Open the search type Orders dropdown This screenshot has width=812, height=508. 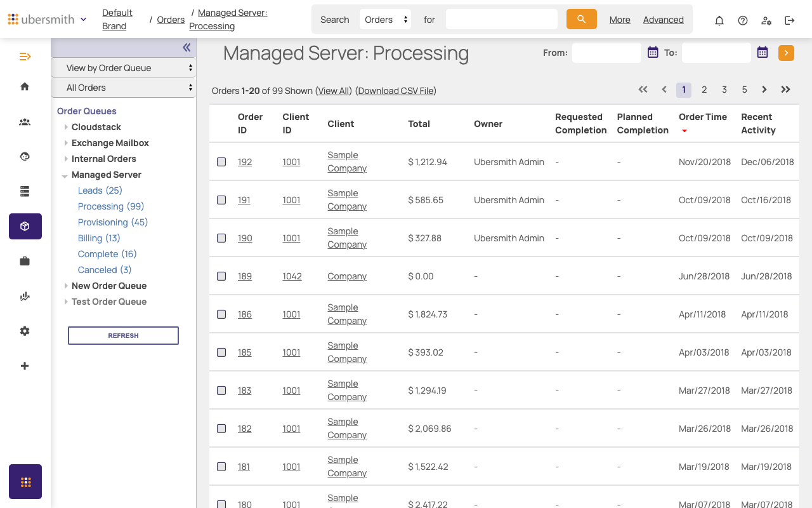click(385, 20)
